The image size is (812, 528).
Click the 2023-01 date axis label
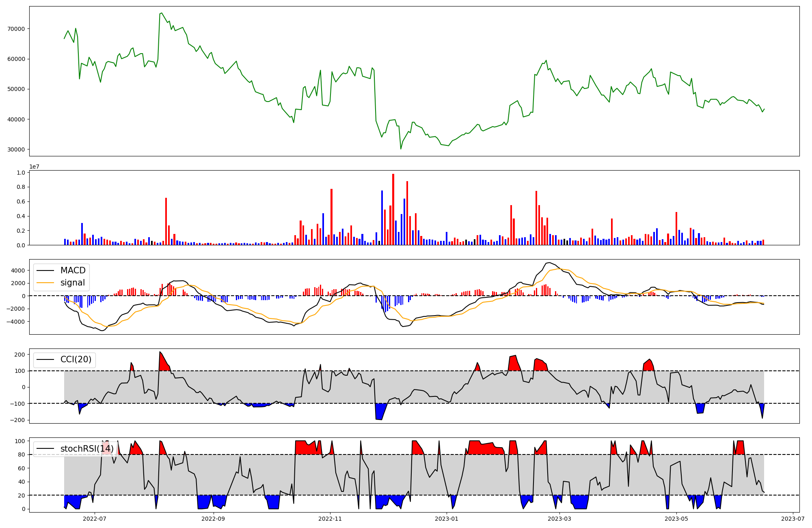pyautogui.click(x=447, y=519)
